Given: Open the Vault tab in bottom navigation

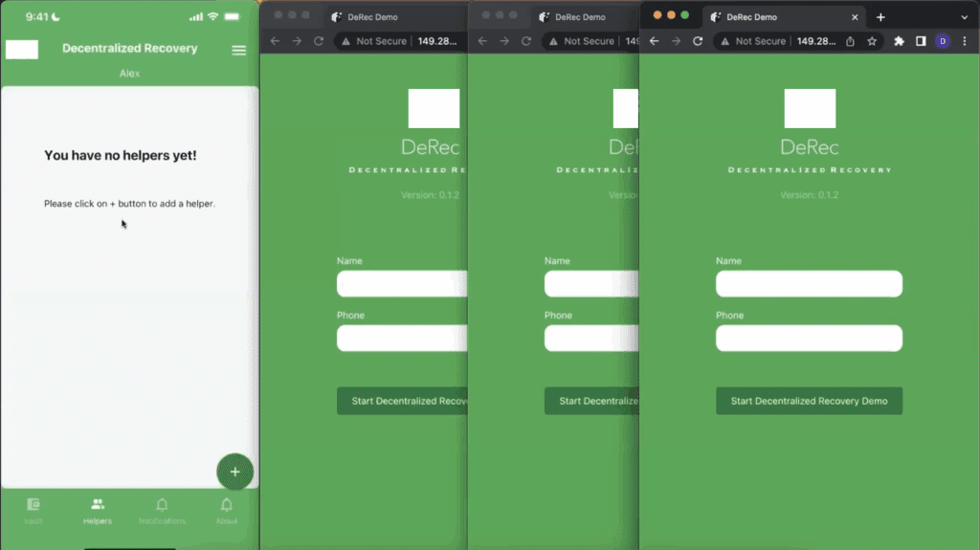Looking at the screenshot, I should (33, 510).
